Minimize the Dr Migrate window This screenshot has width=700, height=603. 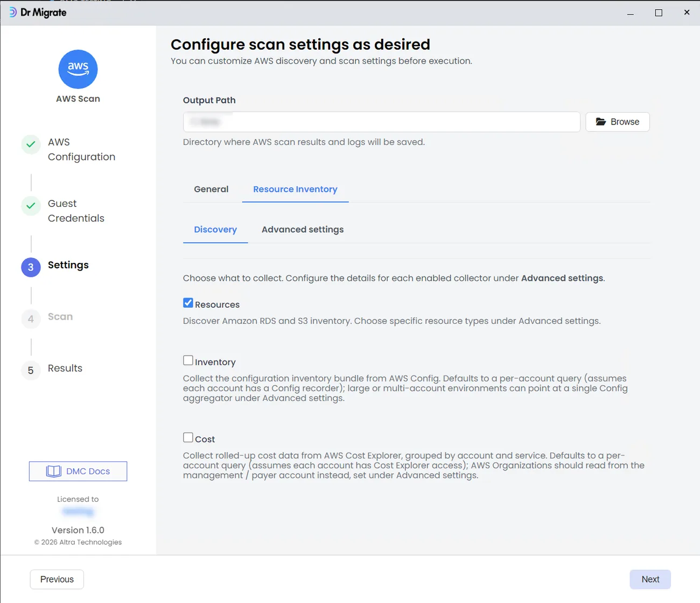(x=631, y=12)
